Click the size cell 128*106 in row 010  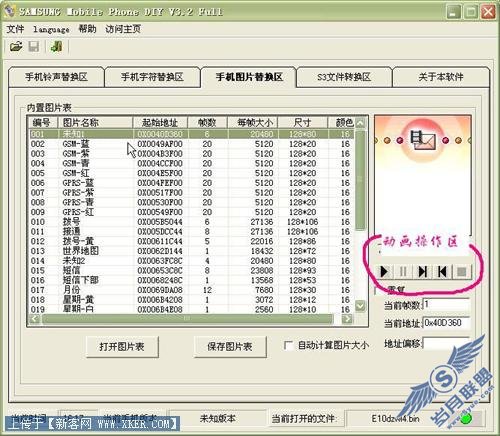[303, 222]
